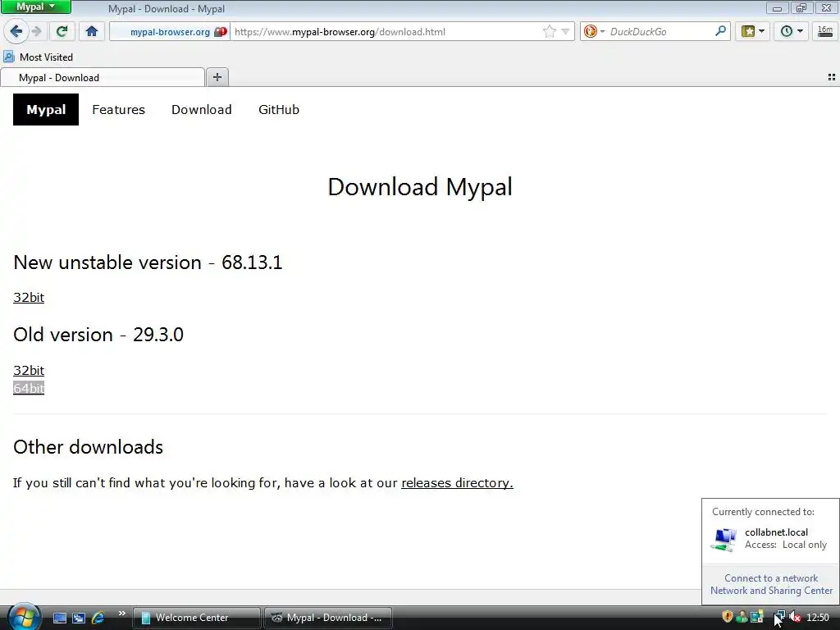Select the Mypal - Download tab

[103, 78]
